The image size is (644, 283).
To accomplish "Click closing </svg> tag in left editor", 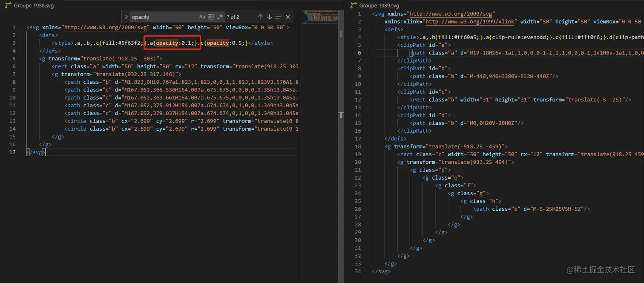I will pyautogui.click(x=35, y=152).
